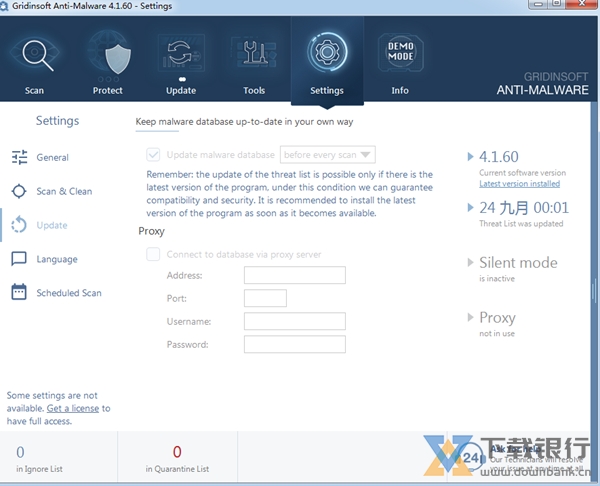Click the proxy Password input field
The width and height of the screenshot is (600, 486).
295,344
